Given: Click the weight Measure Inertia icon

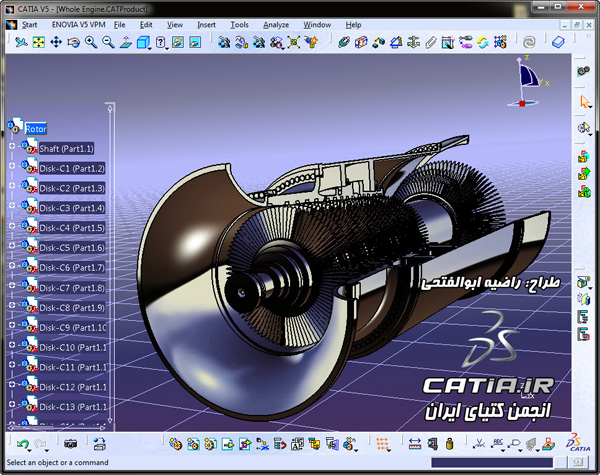Looking at the screenshot, I should pyautogui.click(x=450, y=444).
